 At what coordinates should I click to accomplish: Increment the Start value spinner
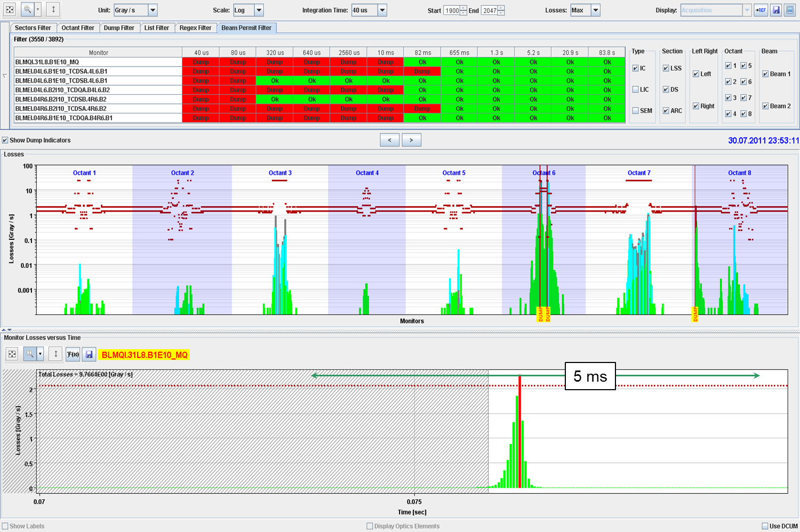tap(463, 7)
